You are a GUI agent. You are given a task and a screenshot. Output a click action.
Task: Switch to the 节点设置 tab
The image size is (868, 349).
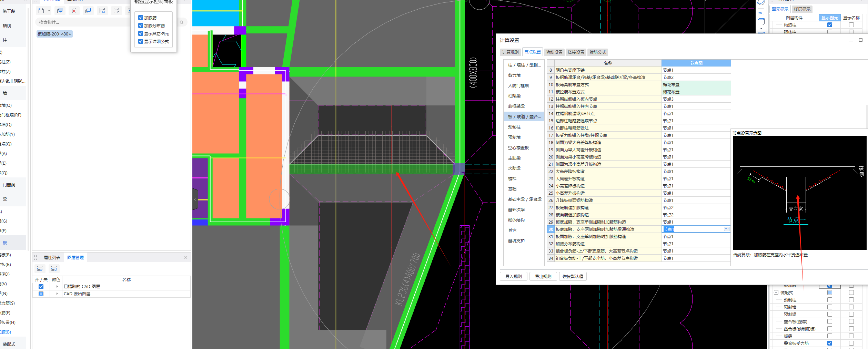[533, 52]
